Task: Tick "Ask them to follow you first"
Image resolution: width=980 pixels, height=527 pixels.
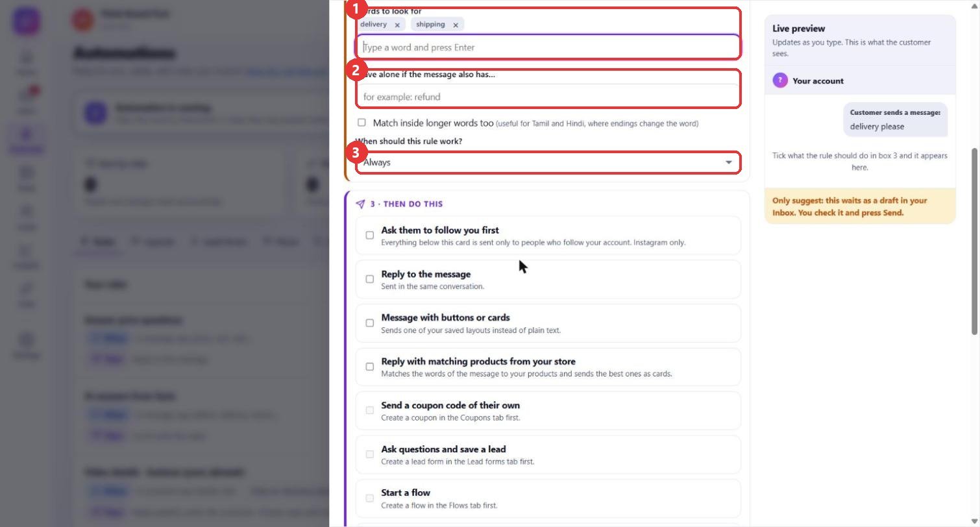Action: pyautogui.click(x=370, y=235)
